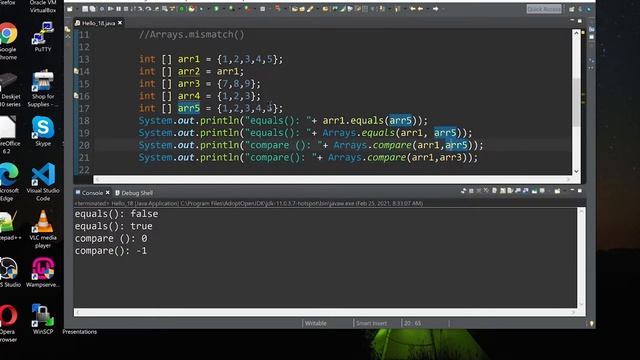Viewport: 640px width, 360px height.
Task: Open the Visual Studio Code desktop shortcut
Action: click(x=43, y=182)
